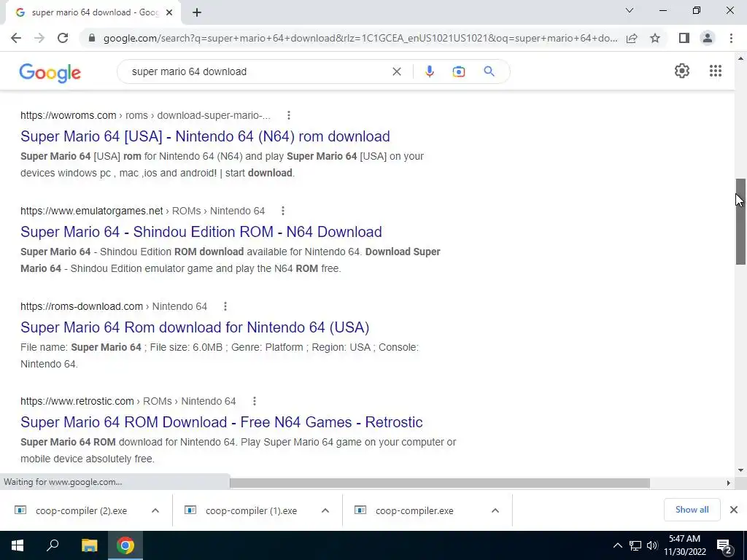Open the network status tray icon
The image size is (747, 560).
click(x=635, y=545)
